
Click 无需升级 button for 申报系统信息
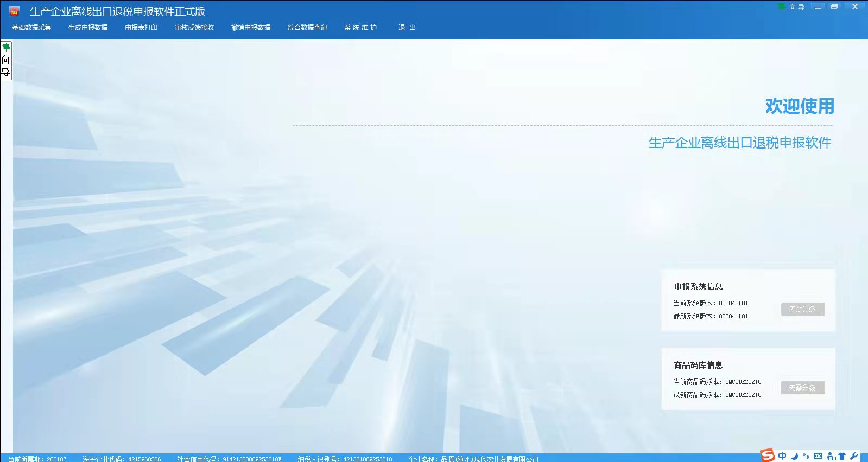tap(802, 309)
